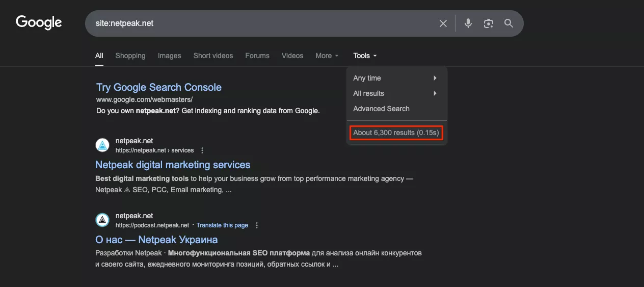644x287 pixels.
Task: Open three-dot menu for netpeak.net services result
Action: 202,150
